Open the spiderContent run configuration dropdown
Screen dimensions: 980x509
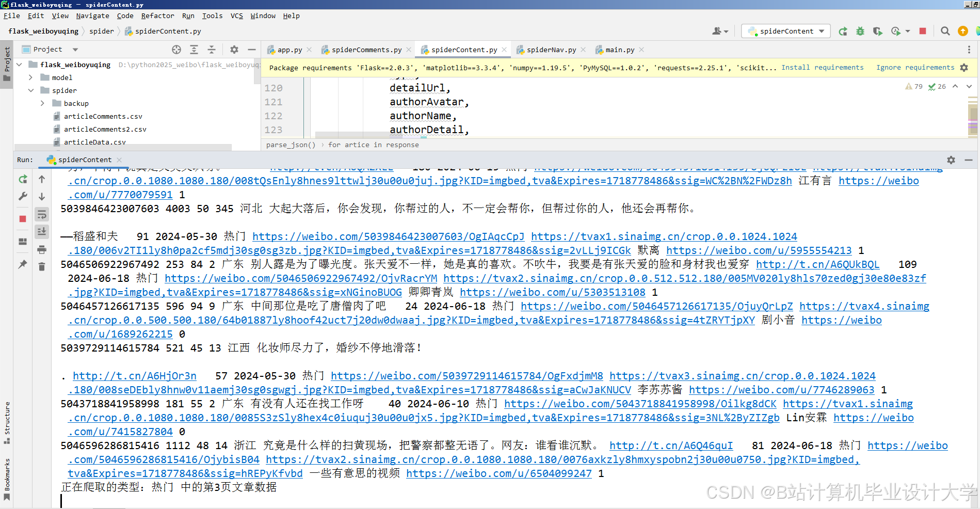click(x=785, y=31)
